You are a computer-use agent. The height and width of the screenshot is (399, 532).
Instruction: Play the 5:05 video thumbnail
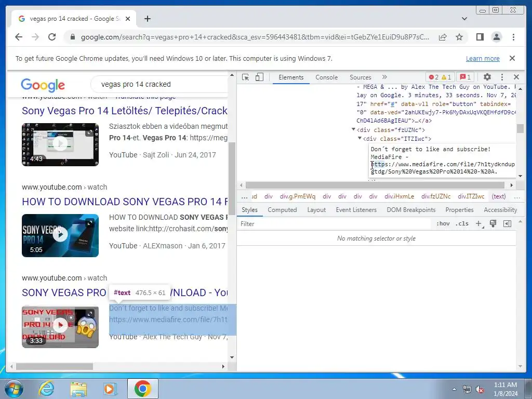point(60,235)
